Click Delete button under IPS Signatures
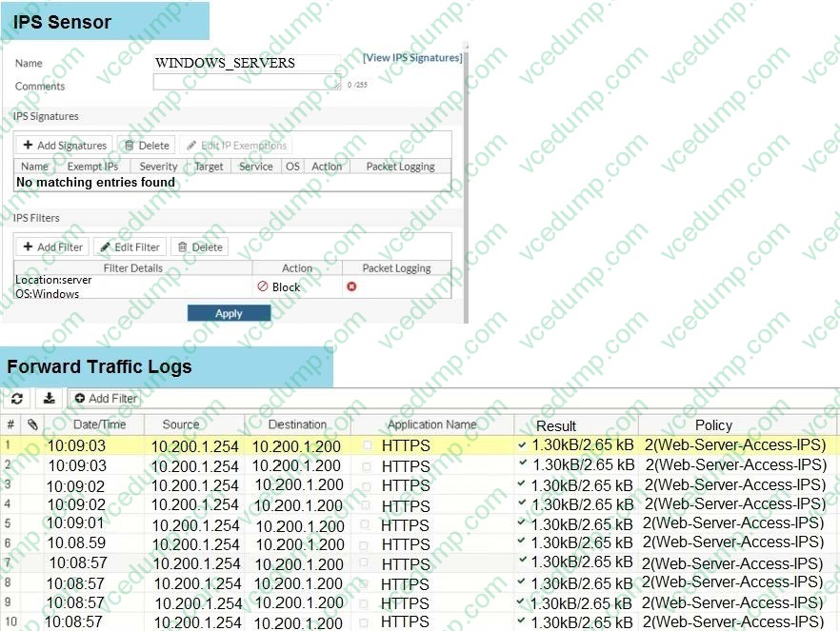The height and width of the screenshot is (631, 840). (146, 146)
